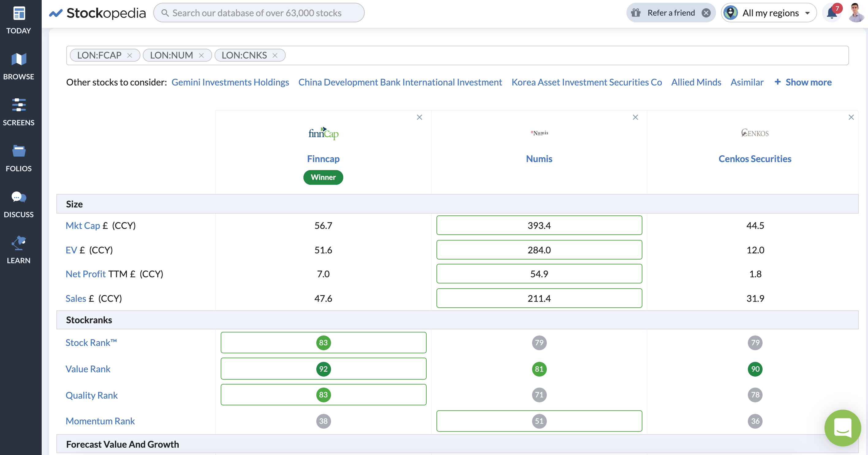
Task: Open China Development Bank International Investment
Action: pos(400,82)
